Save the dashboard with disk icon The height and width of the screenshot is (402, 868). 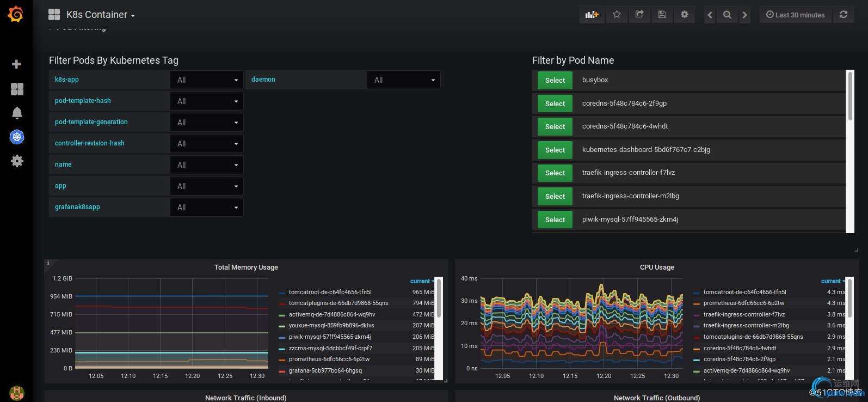(x=662, y=15)
